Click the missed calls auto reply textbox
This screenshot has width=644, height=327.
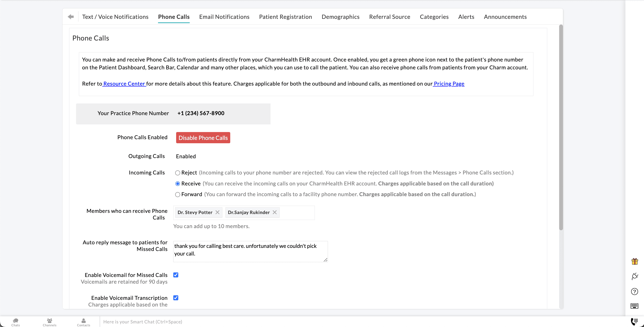(250, 251)
